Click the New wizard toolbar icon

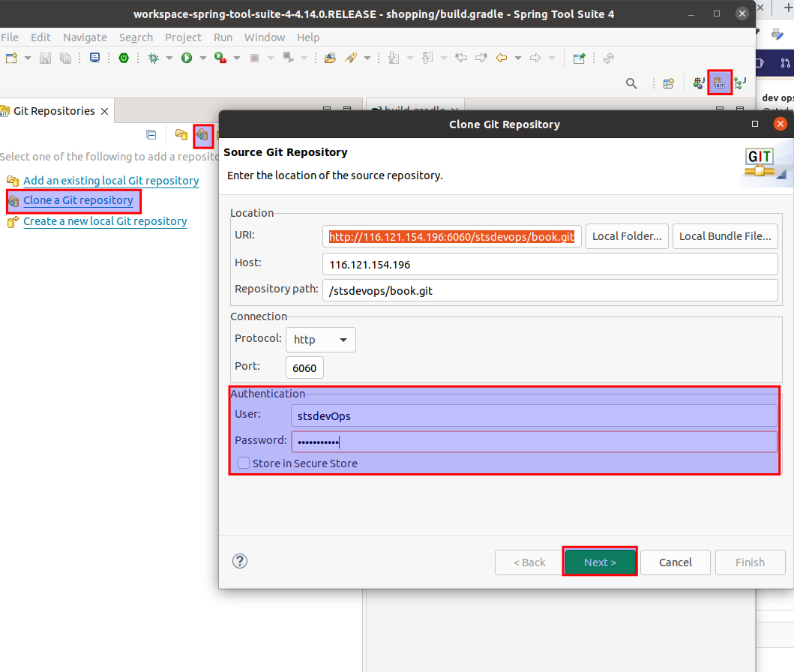pyautogui.click(x=12, y=58)
